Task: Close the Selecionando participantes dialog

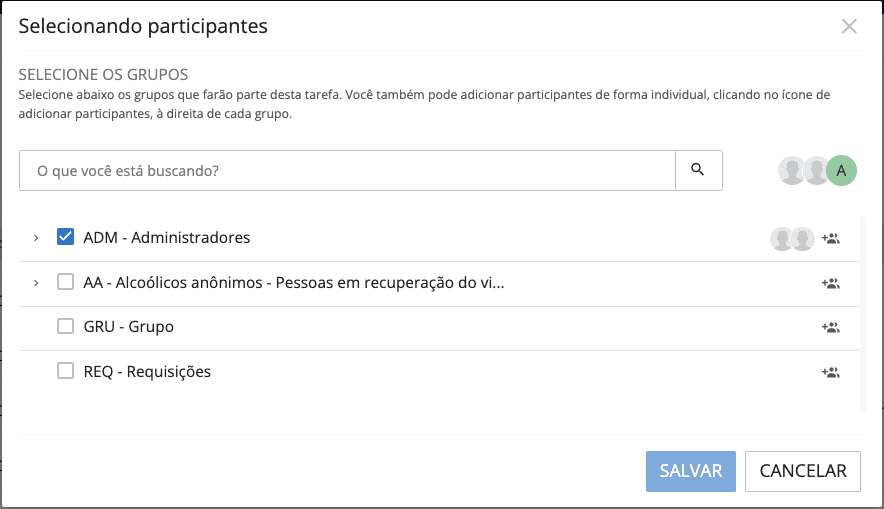Action: click(x=849, y=27)
